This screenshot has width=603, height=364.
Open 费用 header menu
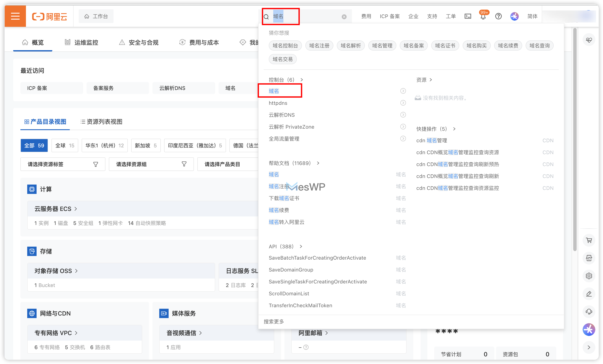[x=366, y=16]
